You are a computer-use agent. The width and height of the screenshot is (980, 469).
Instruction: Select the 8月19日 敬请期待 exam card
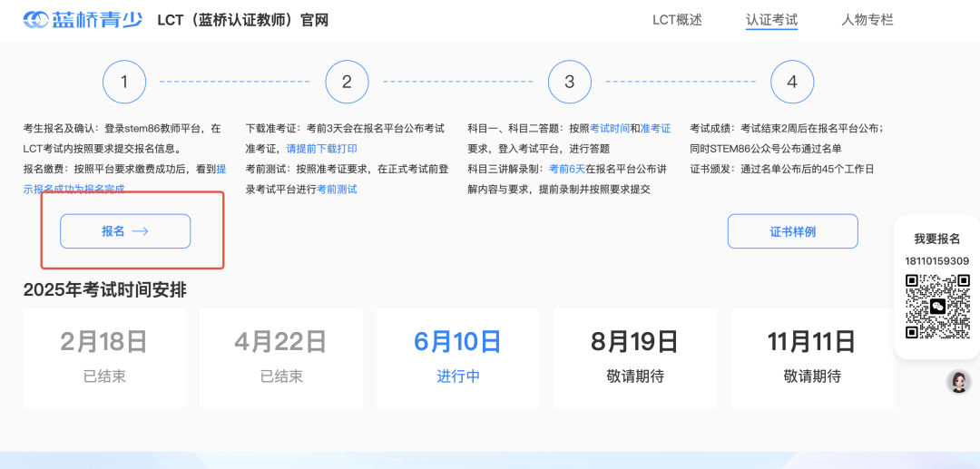[634, 357]
